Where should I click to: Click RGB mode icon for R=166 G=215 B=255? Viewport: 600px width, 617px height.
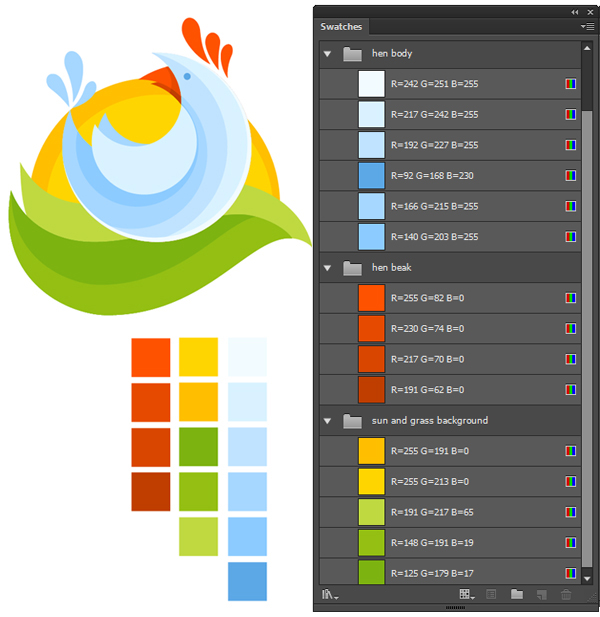(570, 206)
